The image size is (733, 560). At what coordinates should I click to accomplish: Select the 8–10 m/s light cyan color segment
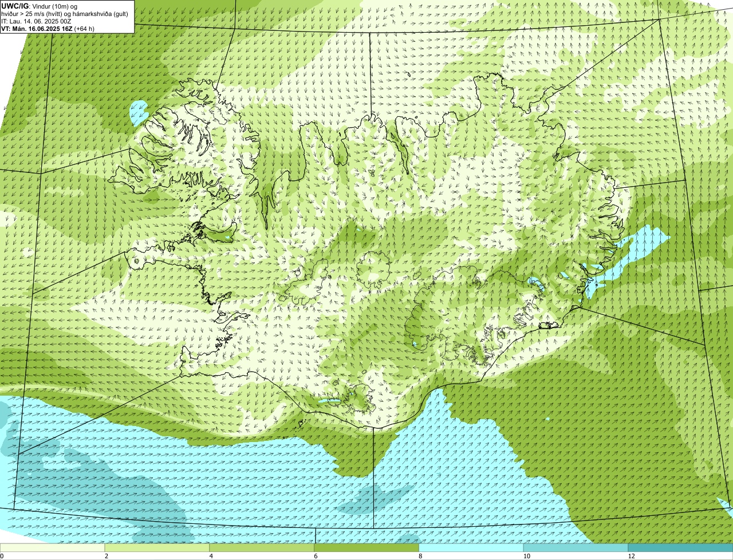[x=471, y=548]
